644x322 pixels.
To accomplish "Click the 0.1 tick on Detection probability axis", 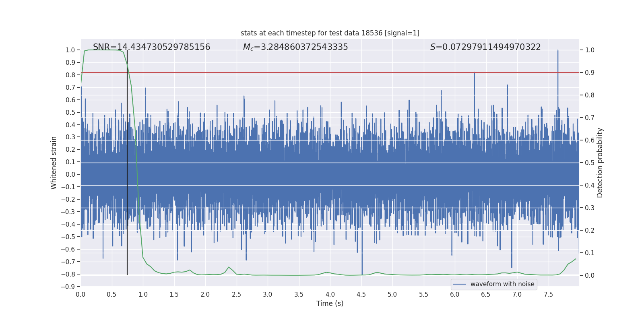I will tap(590, 253).
